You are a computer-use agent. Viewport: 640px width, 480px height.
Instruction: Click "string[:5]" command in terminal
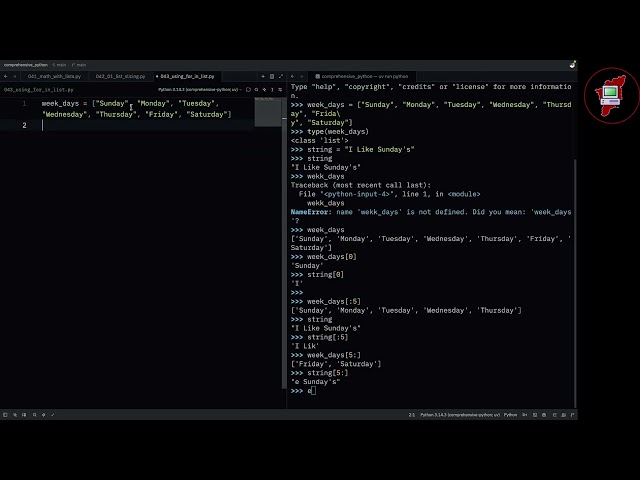click(328, 337)
